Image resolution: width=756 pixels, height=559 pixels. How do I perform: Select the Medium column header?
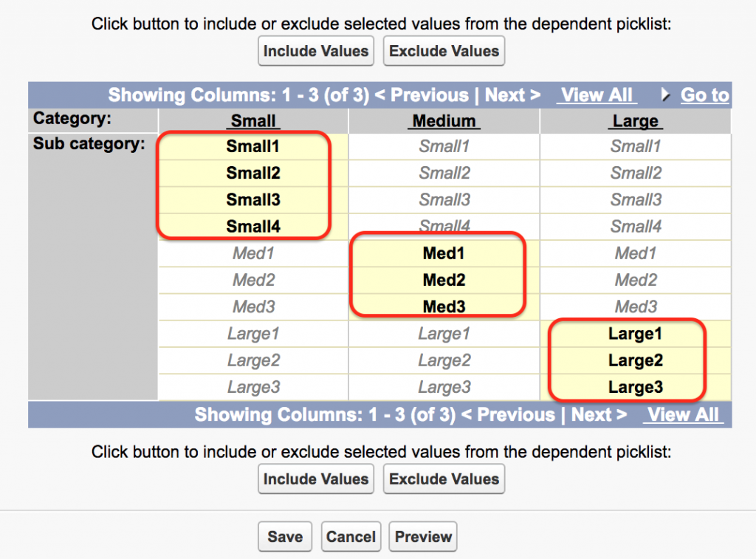(x=444, y=120)
